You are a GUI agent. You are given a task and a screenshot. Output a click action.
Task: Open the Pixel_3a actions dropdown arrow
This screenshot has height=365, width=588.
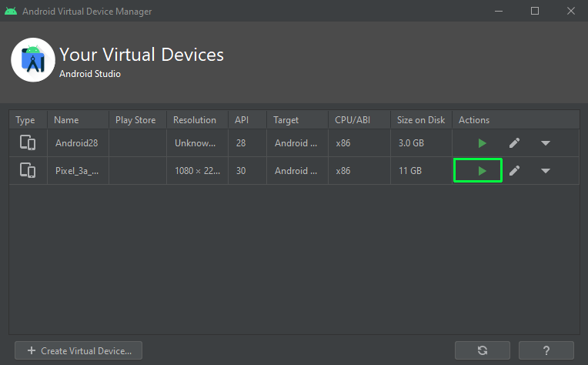tap(545, 171)
